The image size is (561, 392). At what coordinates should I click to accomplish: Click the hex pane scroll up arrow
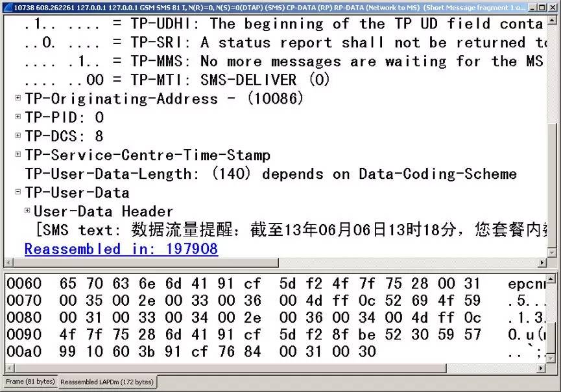pos(552,279)
